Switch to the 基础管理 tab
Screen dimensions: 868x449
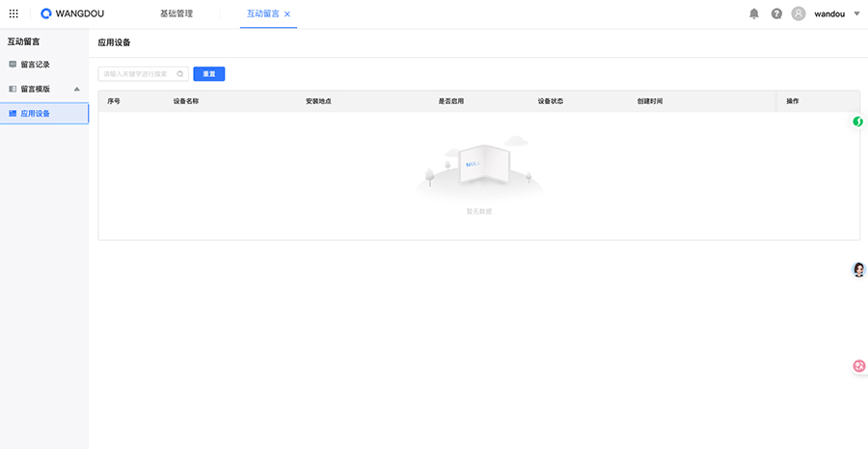176,13
